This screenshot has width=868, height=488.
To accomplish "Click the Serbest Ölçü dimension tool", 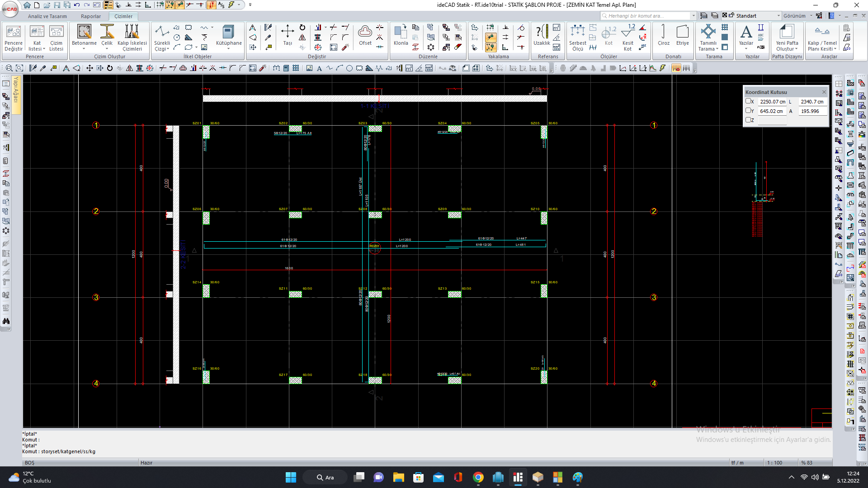I will 577,36.
